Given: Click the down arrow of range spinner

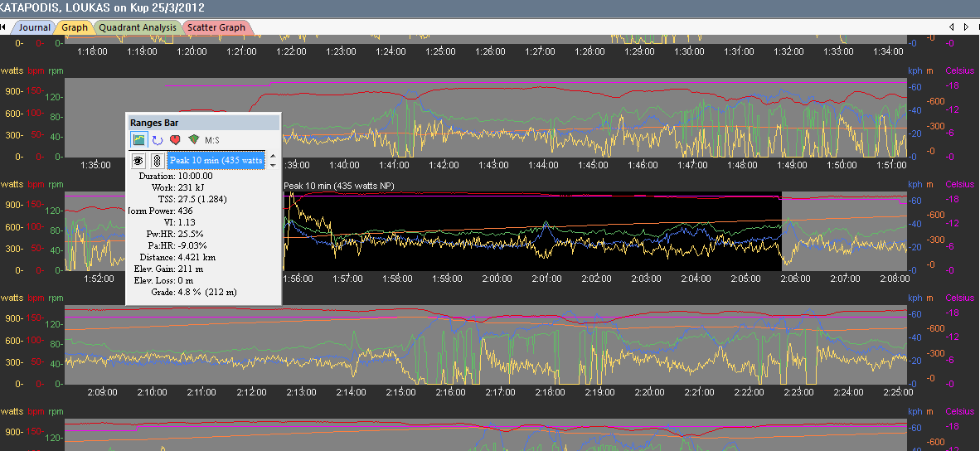Looking at the screenshot, I should coord(273,166).
